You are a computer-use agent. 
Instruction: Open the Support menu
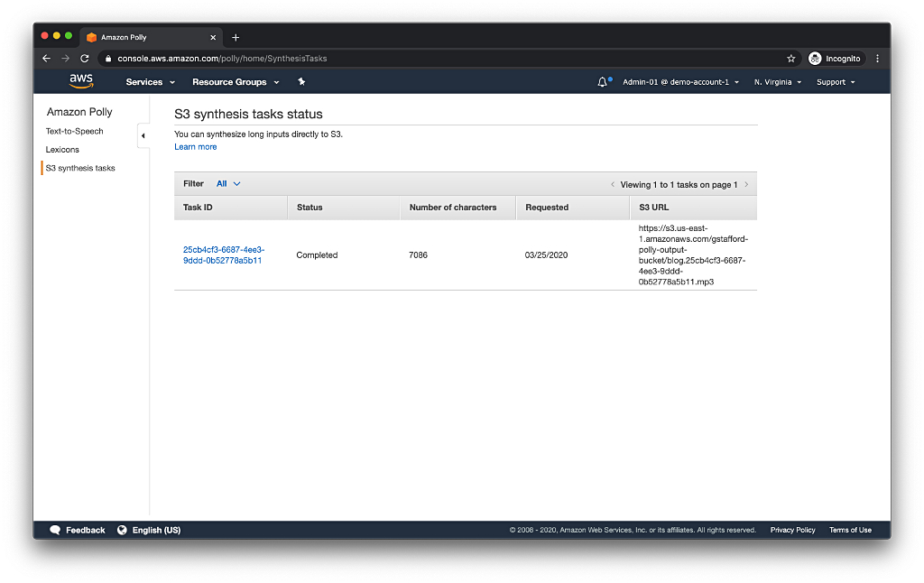[x=835, y=82]
